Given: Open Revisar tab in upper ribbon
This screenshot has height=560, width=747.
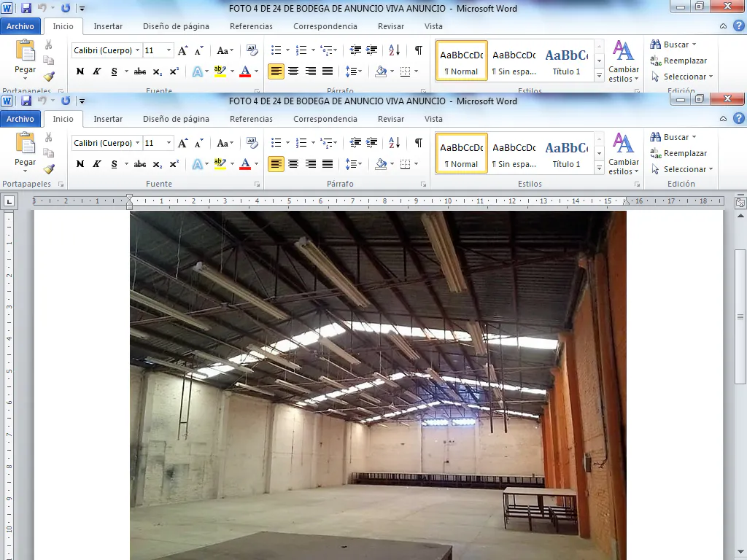Looking at the screenshot, I should coord(391,26).
